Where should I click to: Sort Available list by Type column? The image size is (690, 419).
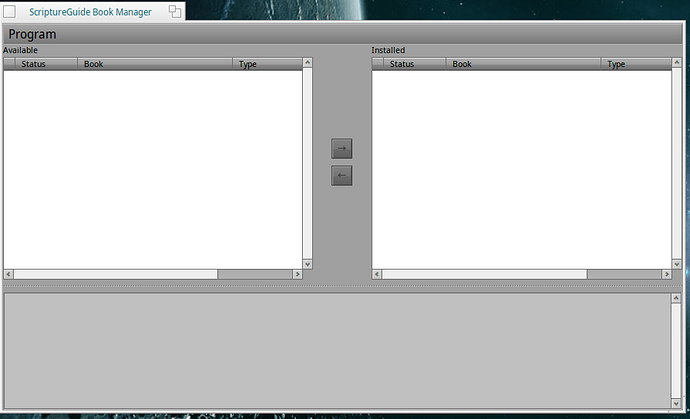point(268,64)
